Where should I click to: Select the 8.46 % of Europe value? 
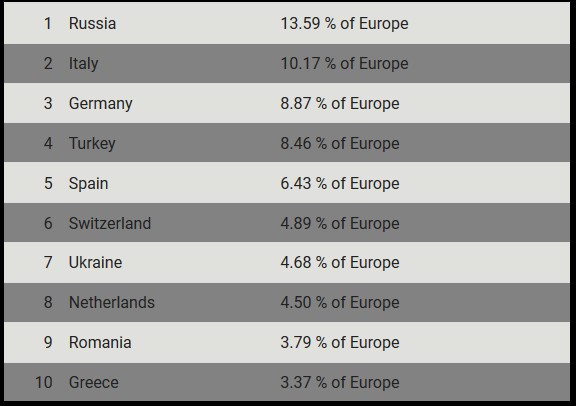tap(340, 143)
